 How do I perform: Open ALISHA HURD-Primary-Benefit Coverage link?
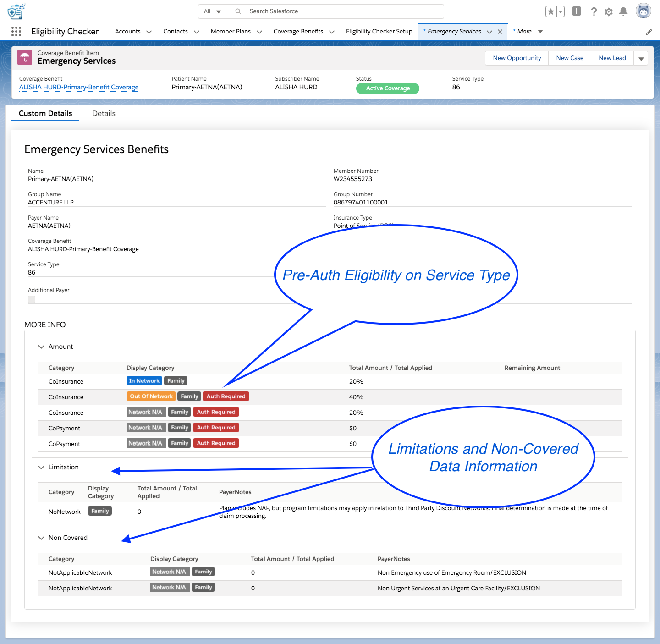tap(78, 87)
